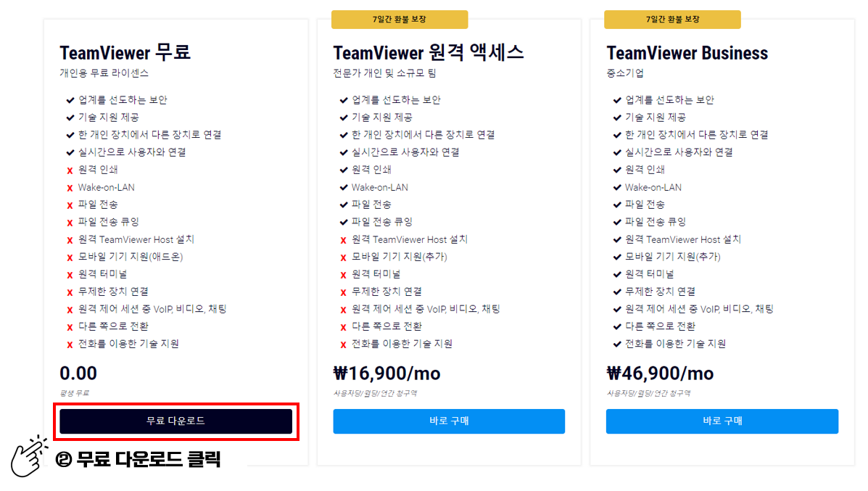Click 바로 구매 under TeamViewer 원격 액세스
This screenshot has height=491, width=868.
(x=448, y=421)
